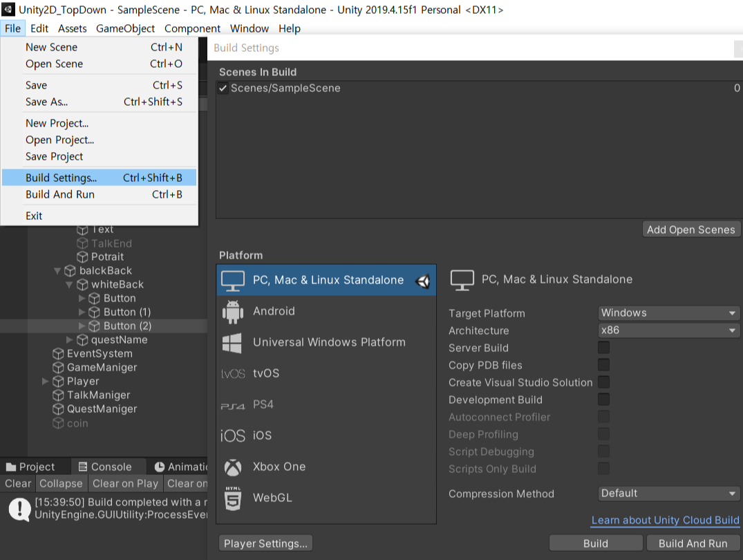Screen dimensions: 743x560
Task: Open the Target Platform dropdown
Action: pyautogui.click(x=668, y=313)
